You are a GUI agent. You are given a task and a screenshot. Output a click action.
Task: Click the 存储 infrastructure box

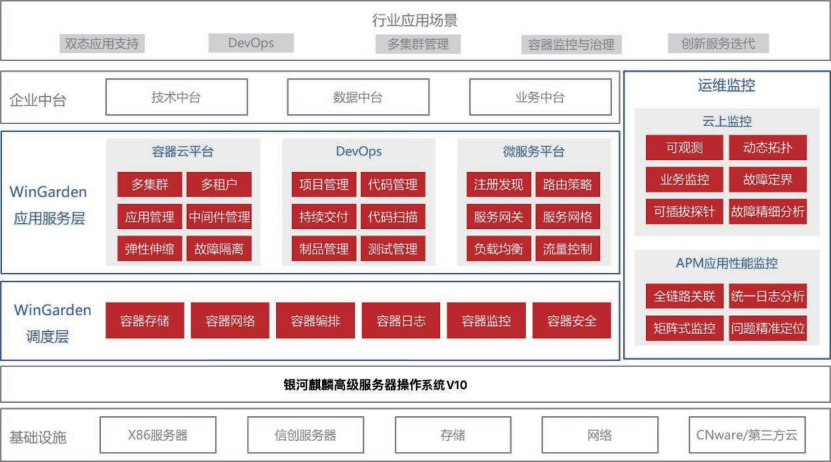tap(453, 435)
